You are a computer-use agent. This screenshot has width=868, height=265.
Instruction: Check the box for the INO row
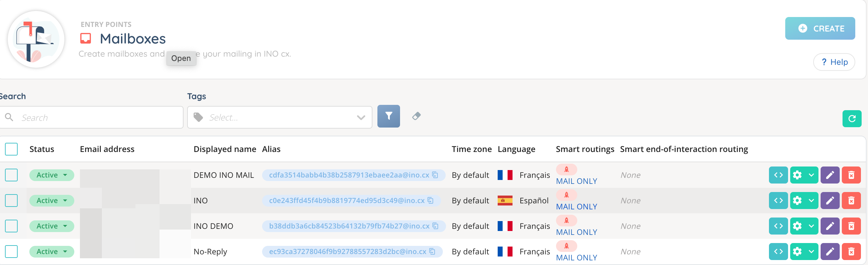pos(11,201)
